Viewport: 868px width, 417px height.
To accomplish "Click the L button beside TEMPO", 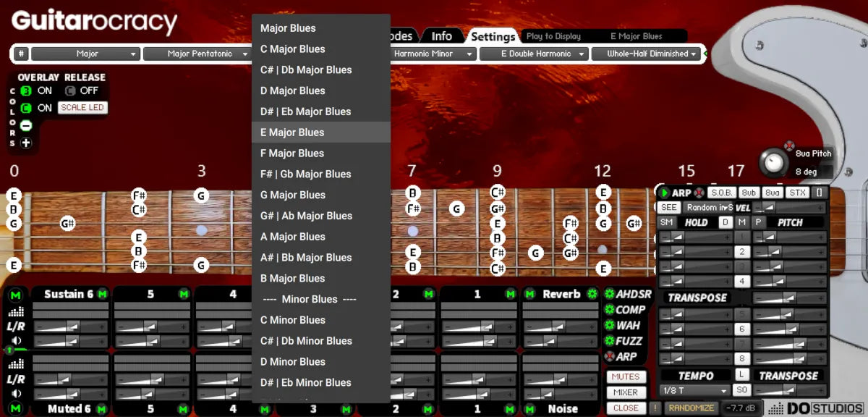I will pyautogui.click(x=741, y=374).
